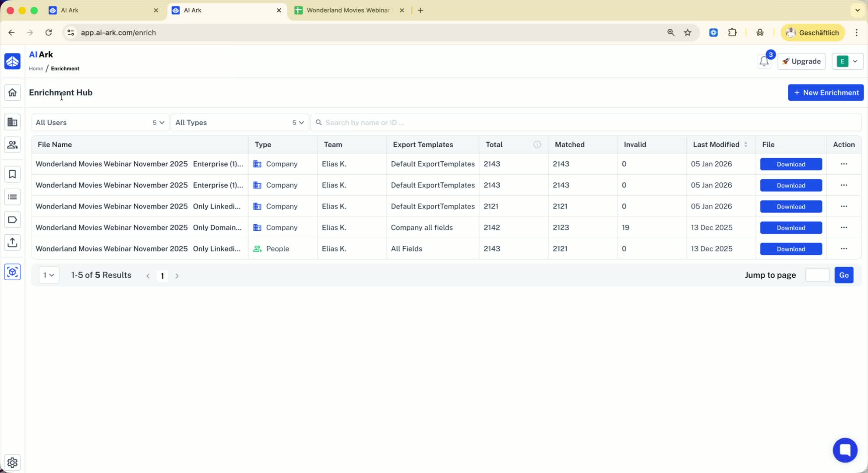Image resolution: width=868 pixels, height=473 pixels.
Task: Click the Total column info icon
Action: pyautogui.click(x=537, y=145)
